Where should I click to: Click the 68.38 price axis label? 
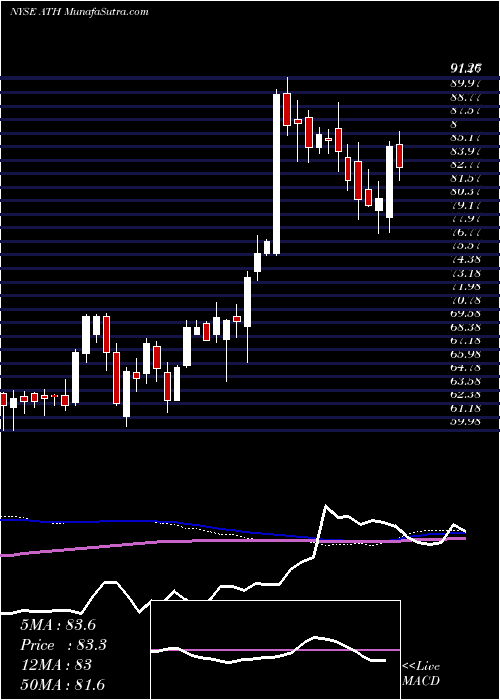[466, 326]
